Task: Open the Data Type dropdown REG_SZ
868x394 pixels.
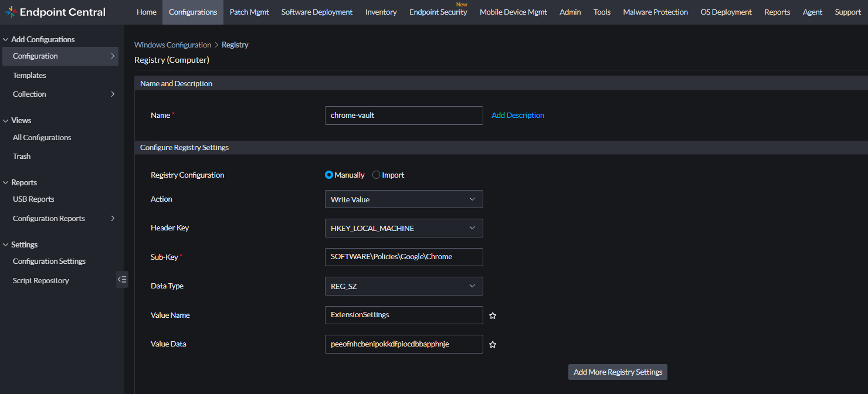Action: click(x=404, y=286)
